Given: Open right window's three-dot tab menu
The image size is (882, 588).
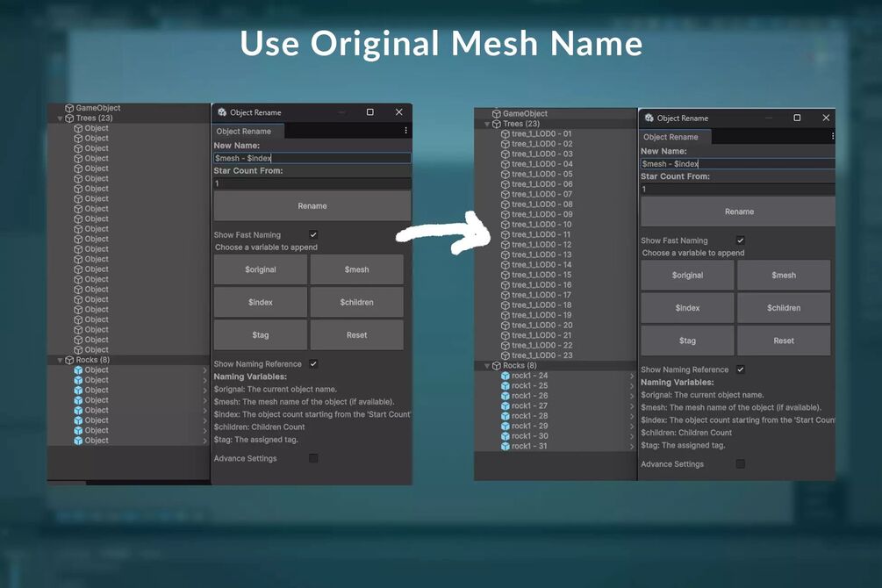Looking at the screenshot, I should [833, 136].
